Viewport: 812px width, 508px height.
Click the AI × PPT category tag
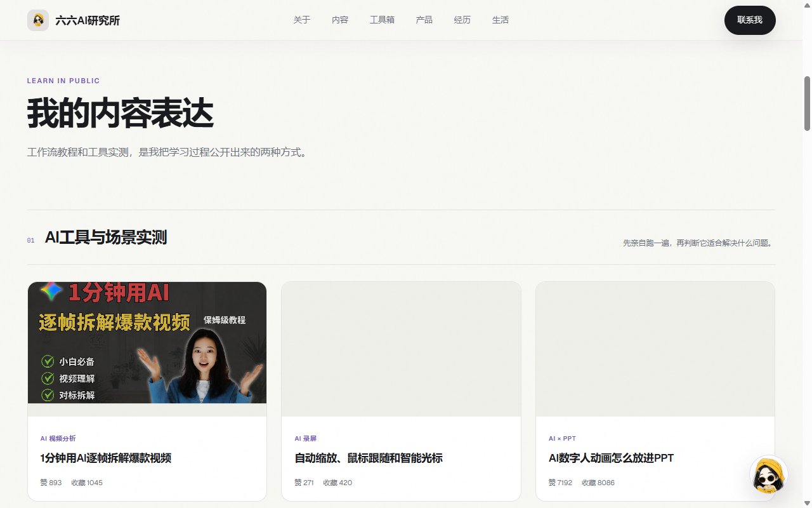562,438
